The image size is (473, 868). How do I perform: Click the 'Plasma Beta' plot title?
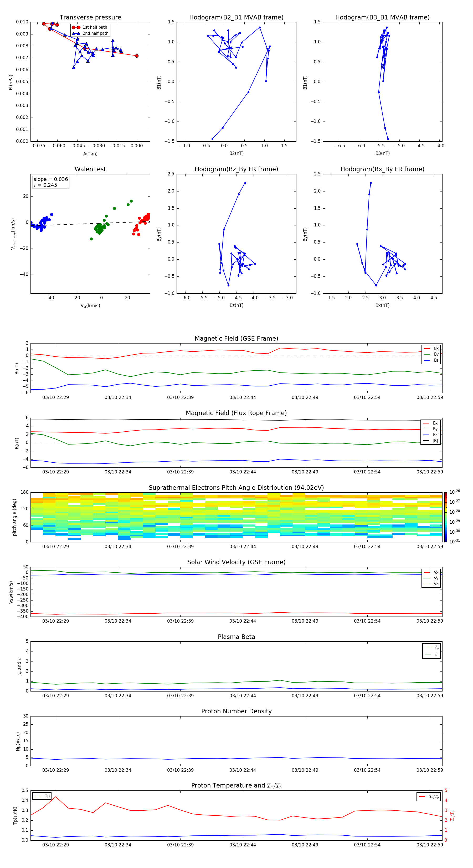(x=236, y=637)
